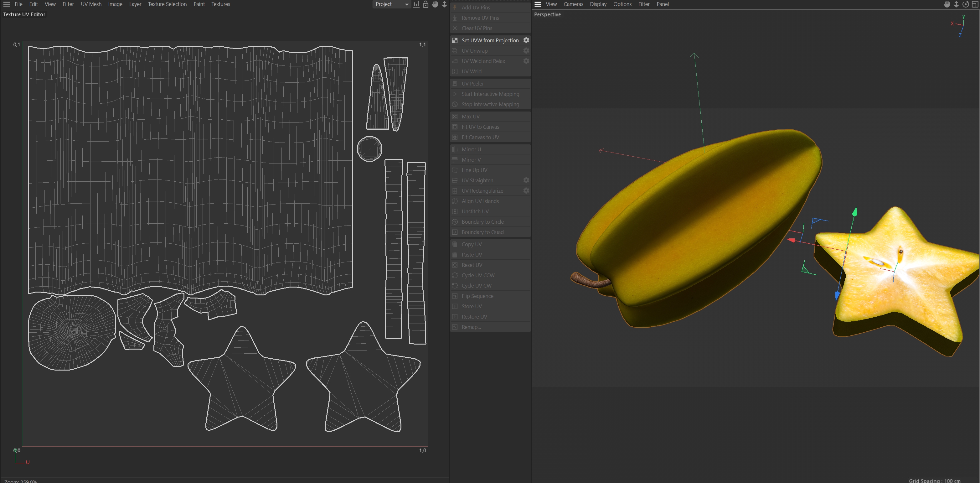Open the Texture Selection menu
The width and height of the screenshot is (980, 483).
click(x=167, y=4)
